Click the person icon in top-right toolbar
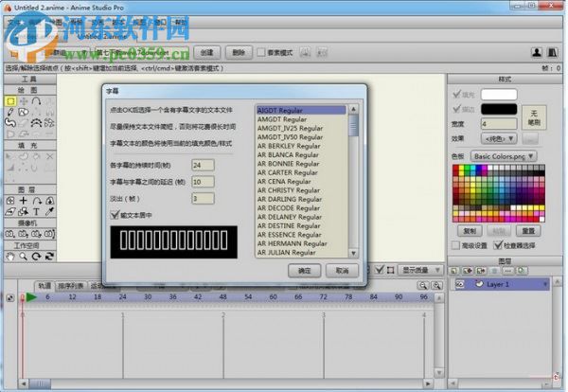Viewport: 568px width, 392px height. 537,52
